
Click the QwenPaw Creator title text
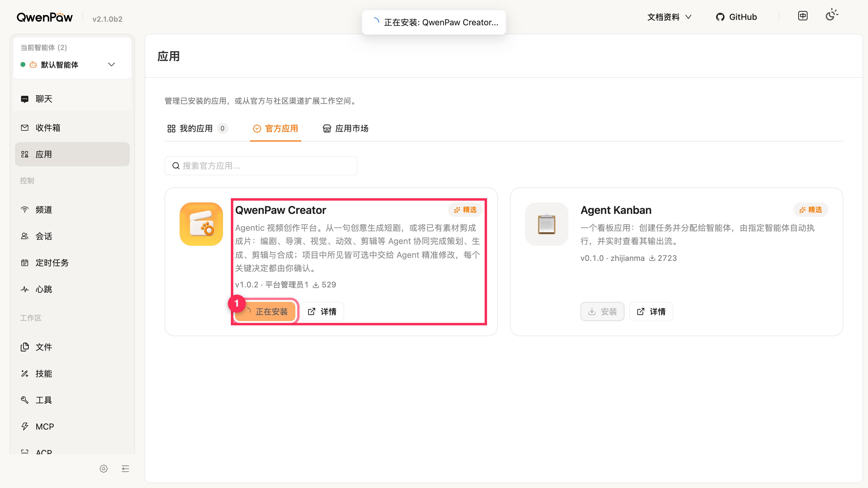[281, 210]
